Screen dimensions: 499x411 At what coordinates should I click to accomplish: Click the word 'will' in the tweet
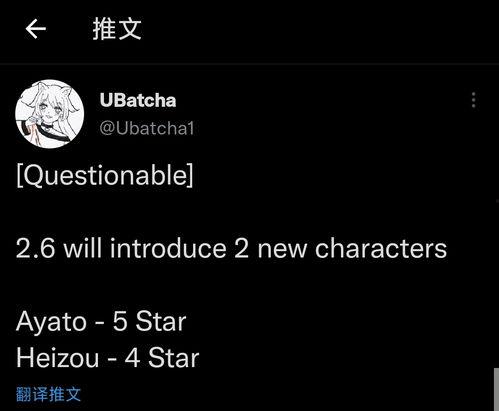click(82, 249)
